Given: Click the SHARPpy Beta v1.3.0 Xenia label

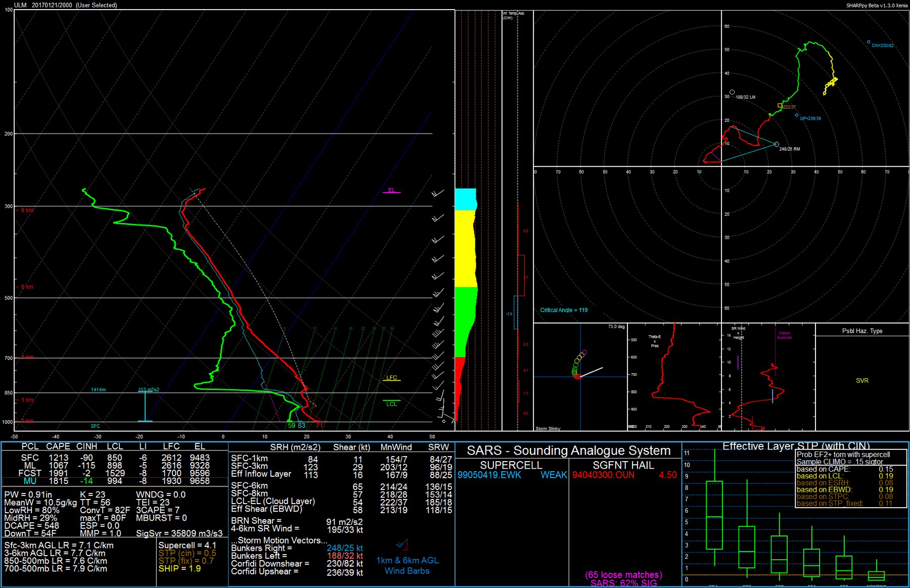Looking at the screenshot, I should [877, 6].
